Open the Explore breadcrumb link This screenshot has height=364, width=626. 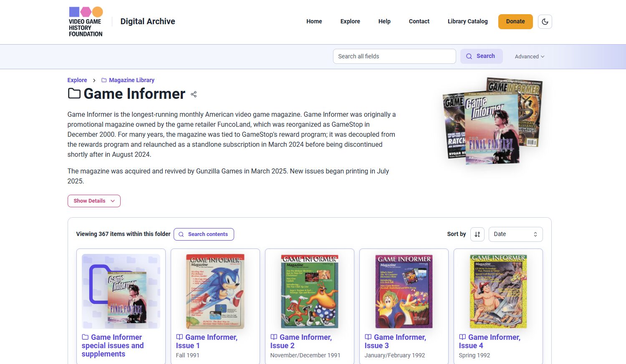(77, 80)
